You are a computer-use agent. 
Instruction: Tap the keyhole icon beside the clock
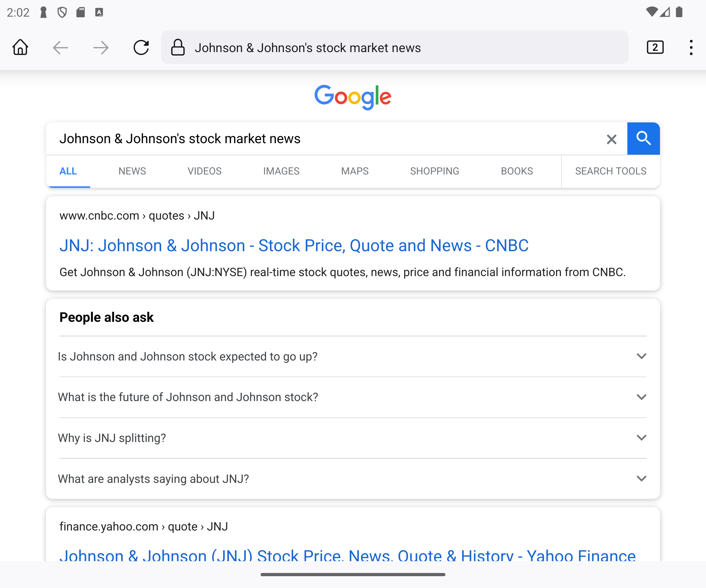click(x=43, y=12)
